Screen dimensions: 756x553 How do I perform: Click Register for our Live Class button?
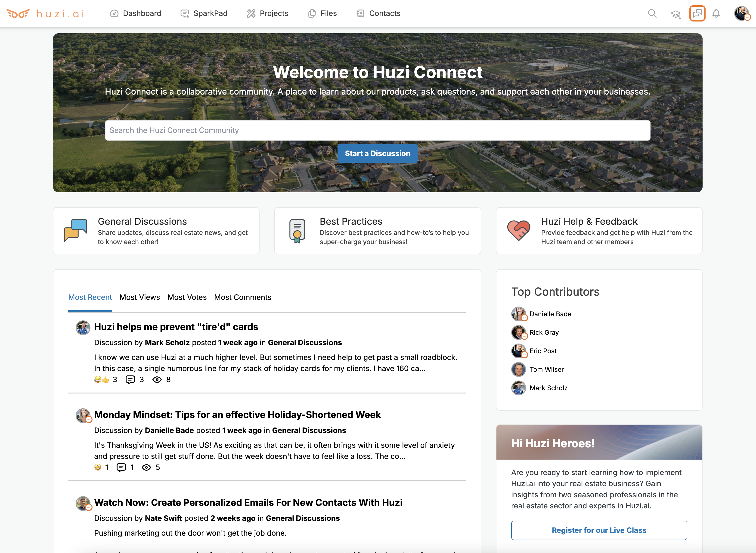(x=599, y=530)
